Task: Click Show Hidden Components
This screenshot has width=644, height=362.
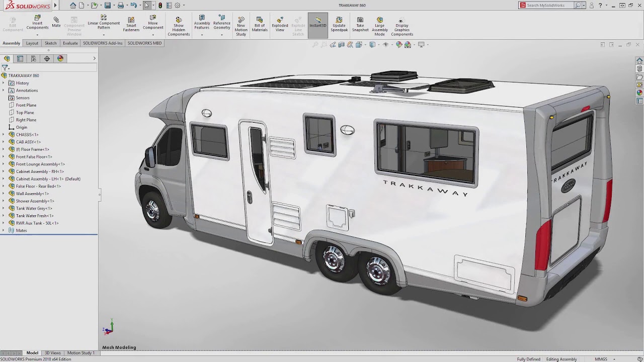Action: [179, 27]
